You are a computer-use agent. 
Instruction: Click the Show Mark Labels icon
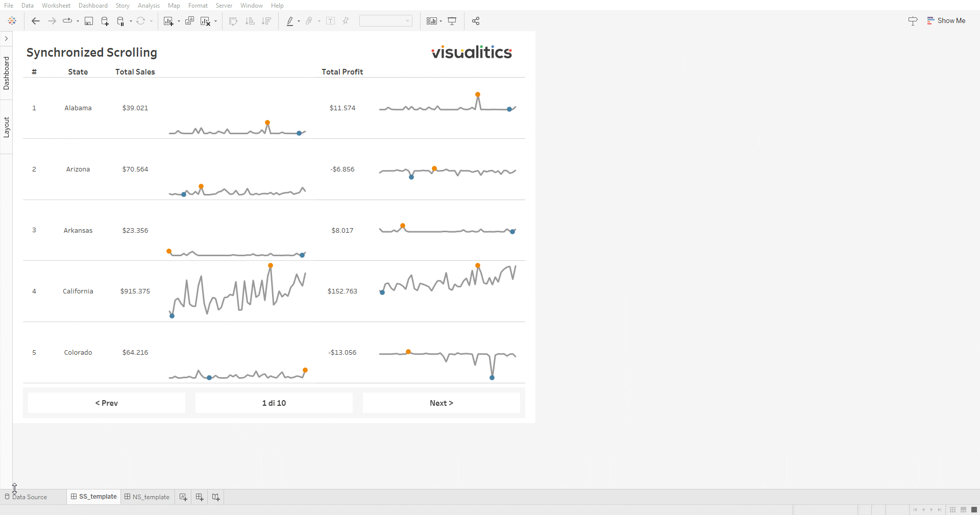[x=330, y=21]
